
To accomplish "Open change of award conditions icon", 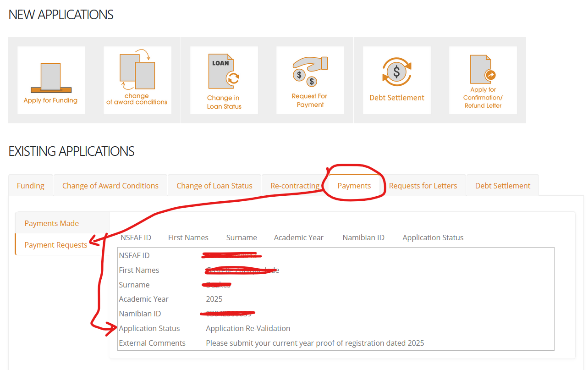I will coord(137,80).
